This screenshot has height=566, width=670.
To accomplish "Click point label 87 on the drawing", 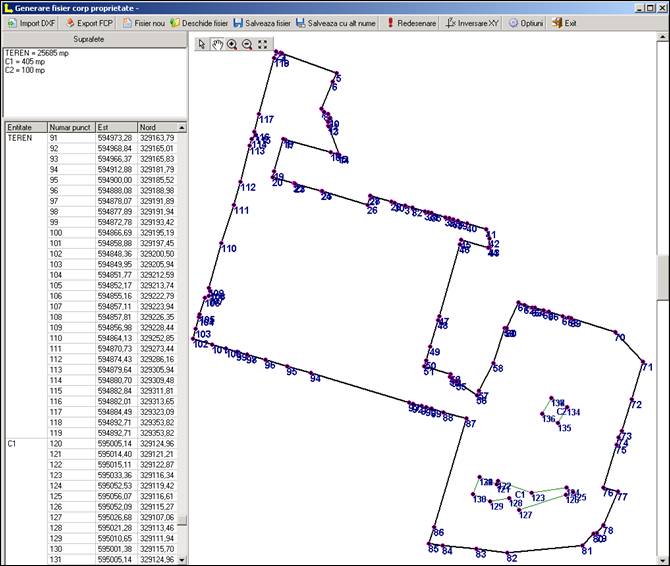I will [x=470, y=424].
